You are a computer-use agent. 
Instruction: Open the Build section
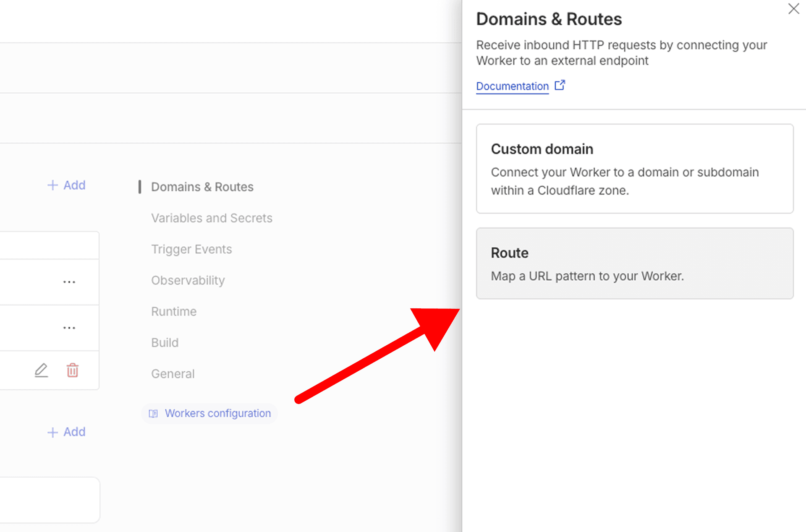165,342
